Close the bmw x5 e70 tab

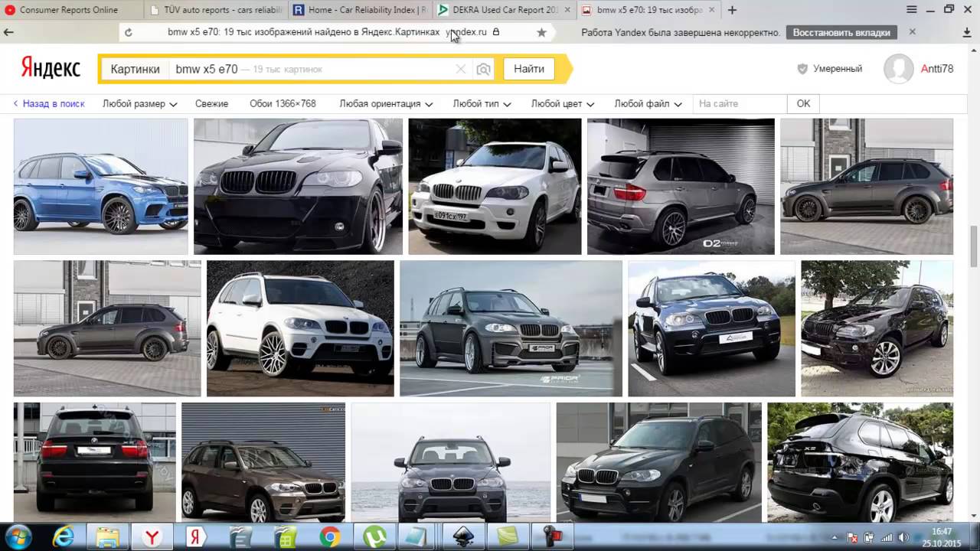(711, 10)
